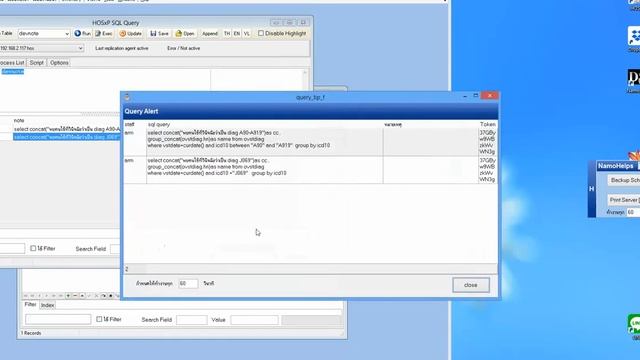Open the 192.168.2.117 hos server dropdown
This screenshot has height=360, width=640.
pos(80,48)
